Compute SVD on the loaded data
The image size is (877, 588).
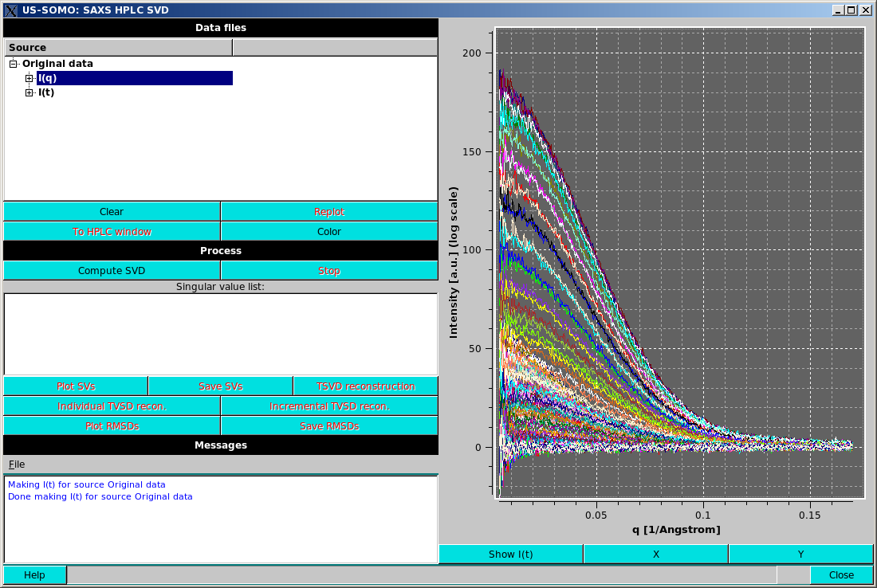(112, 270)
